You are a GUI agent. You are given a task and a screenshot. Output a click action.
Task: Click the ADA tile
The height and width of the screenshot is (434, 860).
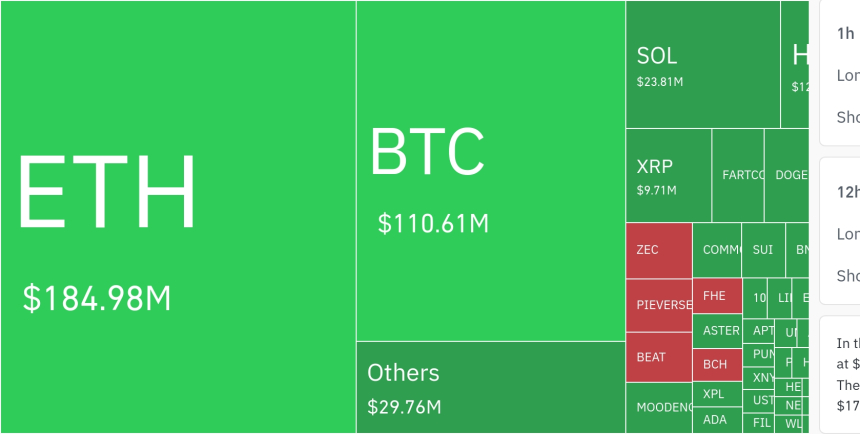click(x=716, y=420)
